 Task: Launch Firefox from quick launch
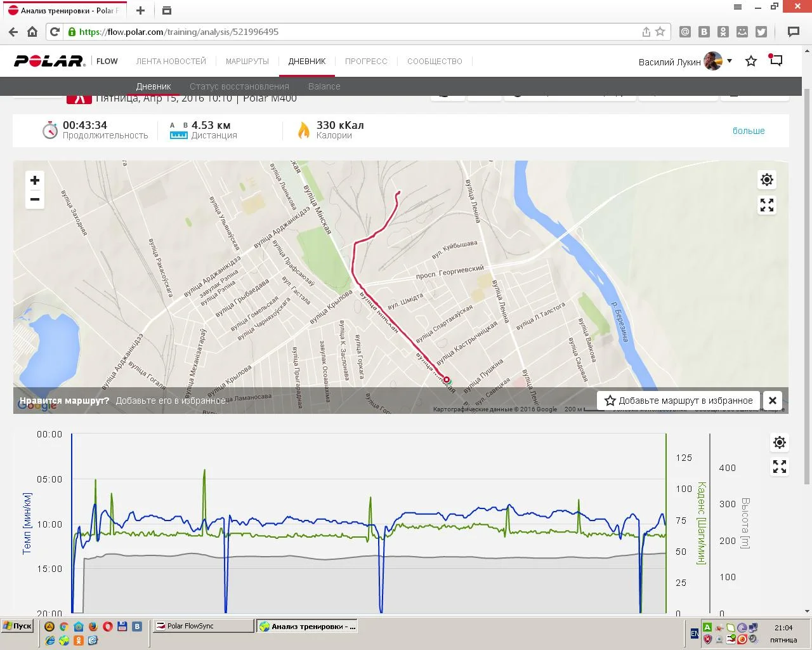[93, 627]
